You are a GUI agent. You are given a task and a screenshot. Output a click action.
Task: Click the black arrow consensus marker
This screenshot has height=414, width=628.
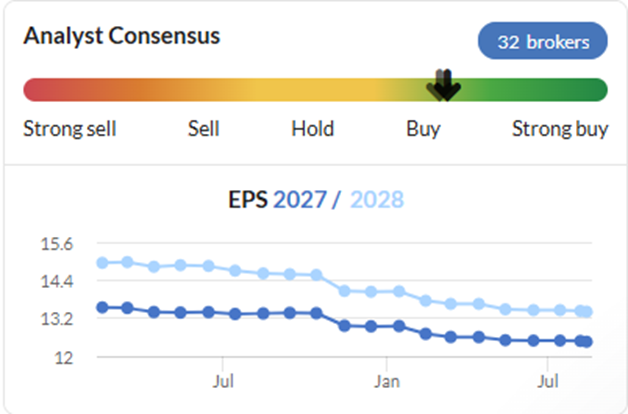click(444, 85)
